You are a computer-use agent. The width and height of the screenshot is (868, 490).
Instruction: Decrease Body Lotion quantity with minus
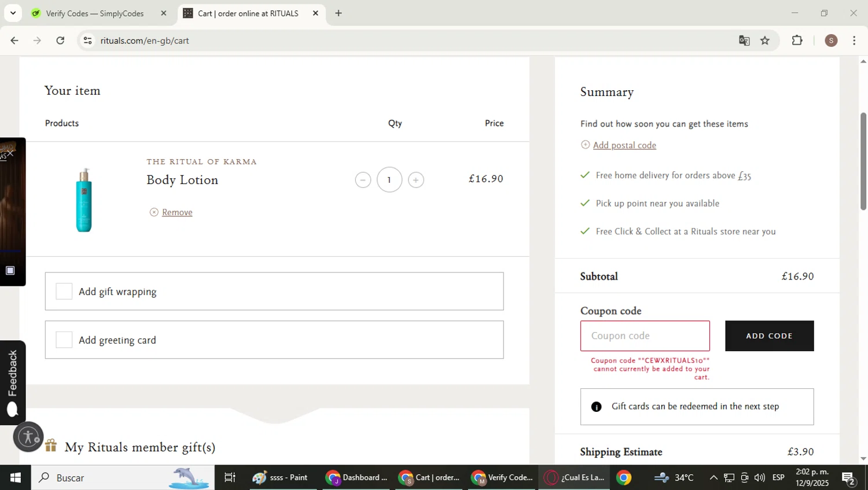363,180
